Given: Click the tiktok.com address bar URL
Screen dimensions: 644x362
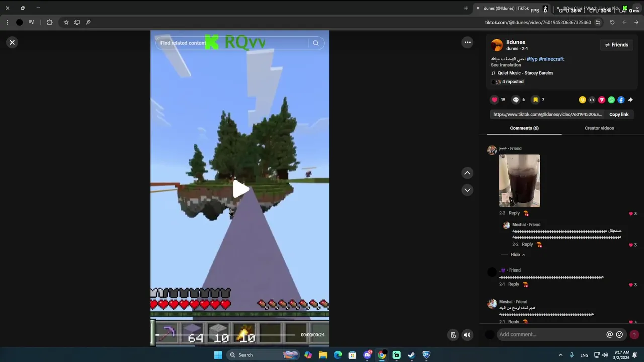Looking at the screenshot, I should coord(537,22).
